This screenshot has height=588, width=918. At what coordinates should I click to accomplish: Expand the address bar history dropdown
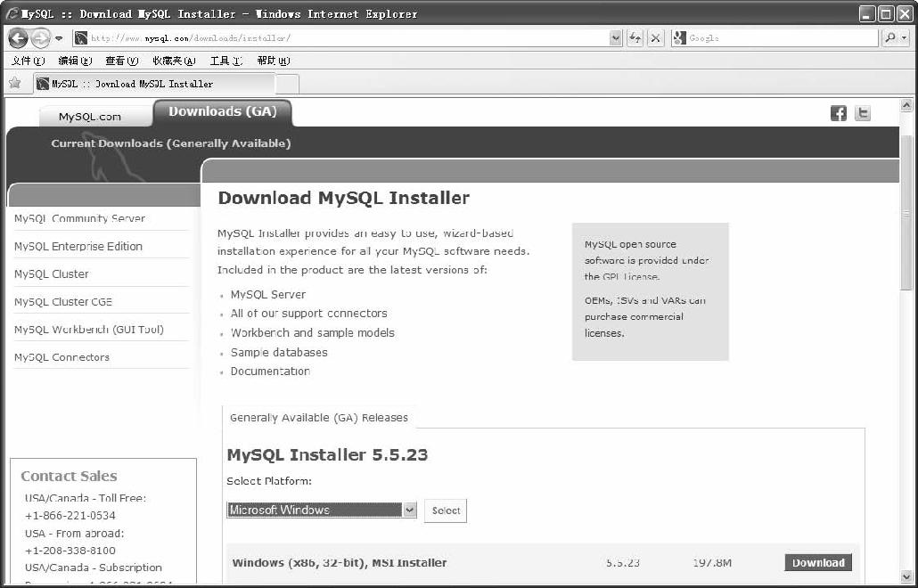point(615,38)
